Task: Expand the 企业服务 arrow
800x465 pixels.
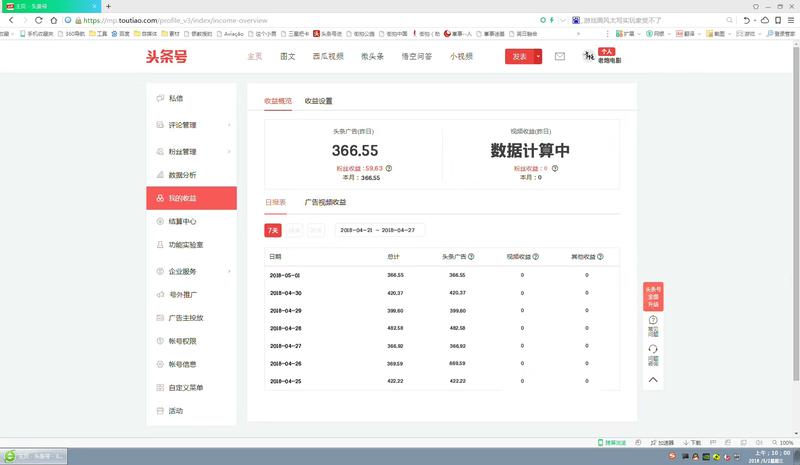Action: click(x=229, y=271)
